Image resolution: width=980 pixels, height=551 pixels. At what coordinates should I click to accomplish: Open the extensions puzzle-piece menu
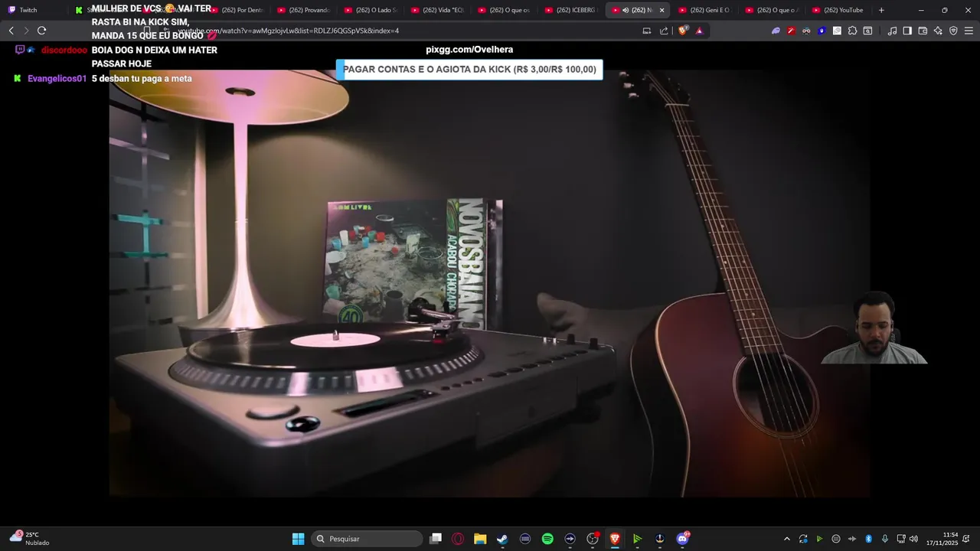(x=852, y=31)
